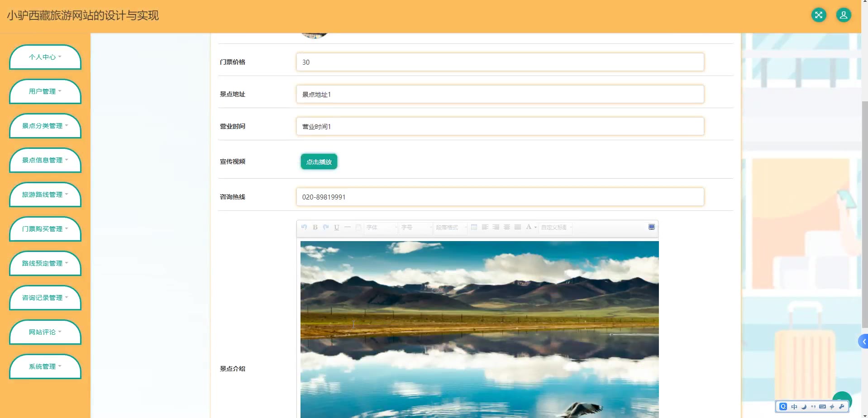Toggle Bold formatting in the editor

pyautogui.click(x=315, y=227)
